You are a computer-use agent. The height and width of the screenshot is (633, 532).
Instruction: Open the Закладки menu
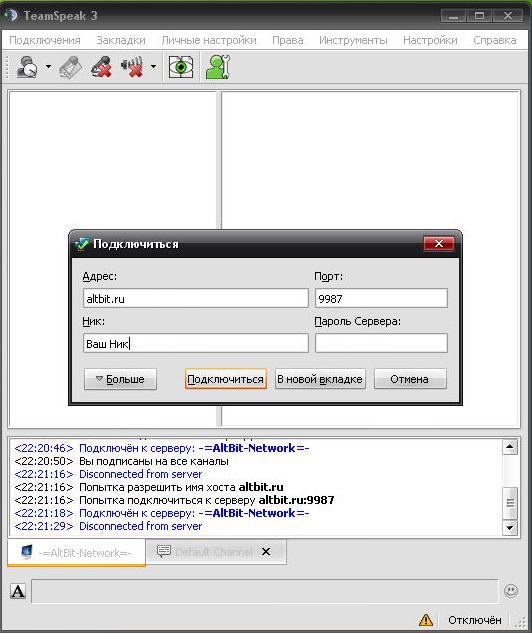click(121, 40)
